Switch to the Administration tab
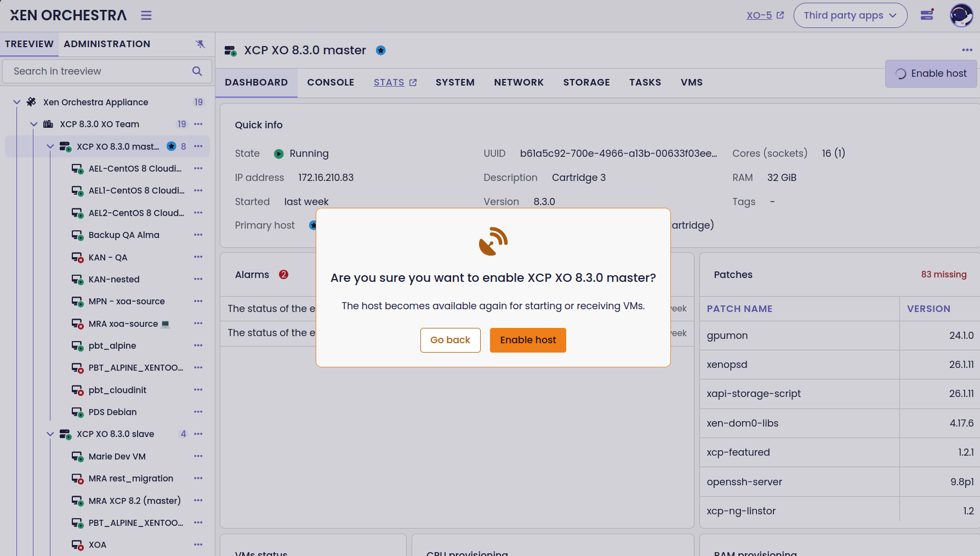Viewport: 980px width, 556px height. tap(107, 44)
